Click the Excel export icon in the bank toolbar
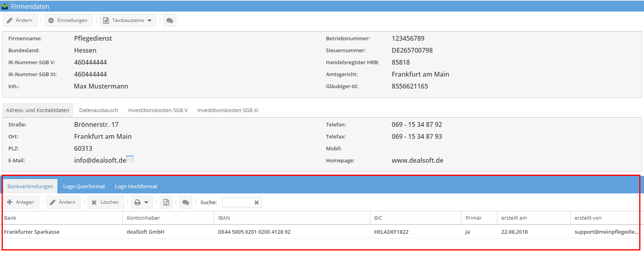The width and height of the screenshot is (644, 262). [166, 203]
